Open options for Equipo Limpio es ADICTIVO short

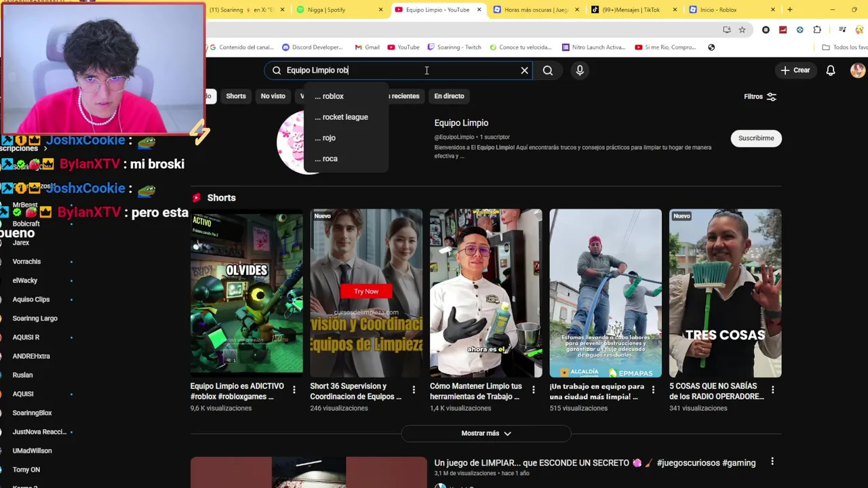point(294,390)
